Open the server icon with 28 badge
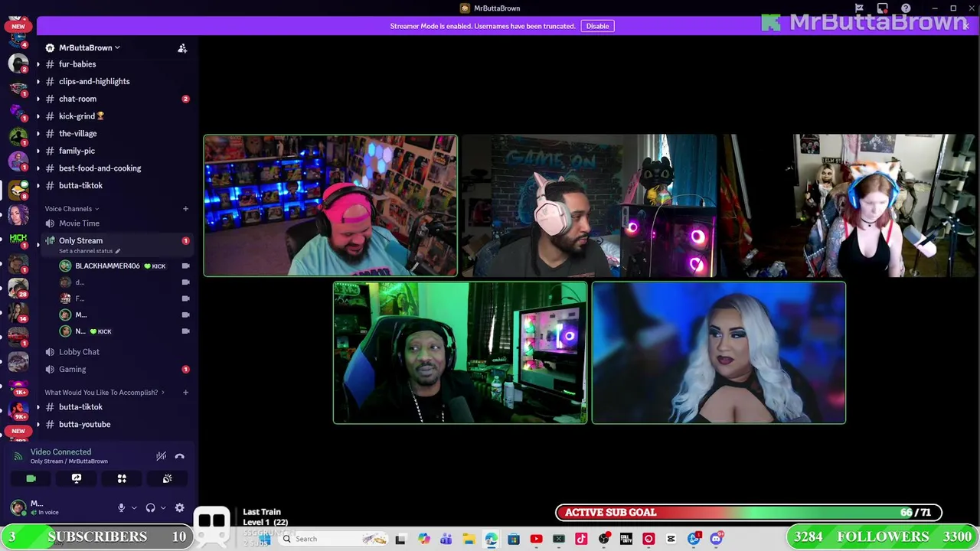Image resolution: width=980 pixels, height=551 pixels. [18, 287]
